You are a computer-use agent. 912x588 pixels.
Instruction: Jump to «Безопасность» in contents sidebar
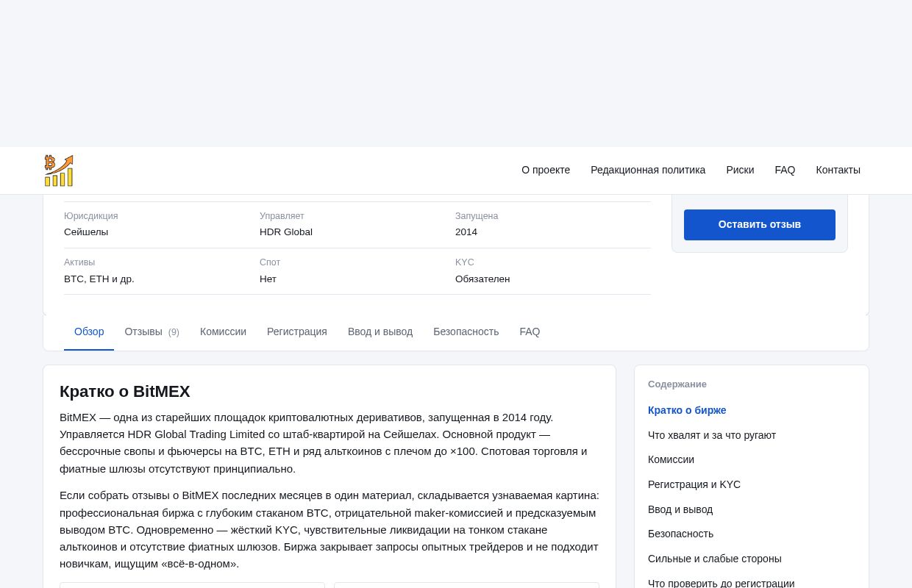click(680, 534)
